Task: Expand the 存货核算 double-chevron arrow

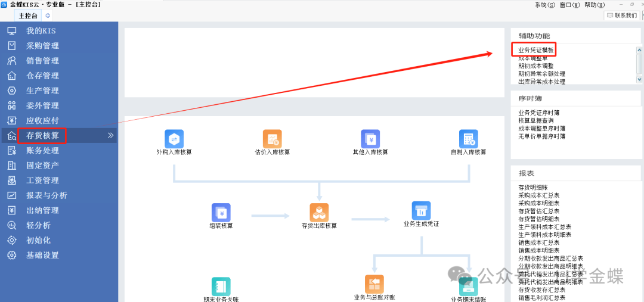Action: (110, 135)
